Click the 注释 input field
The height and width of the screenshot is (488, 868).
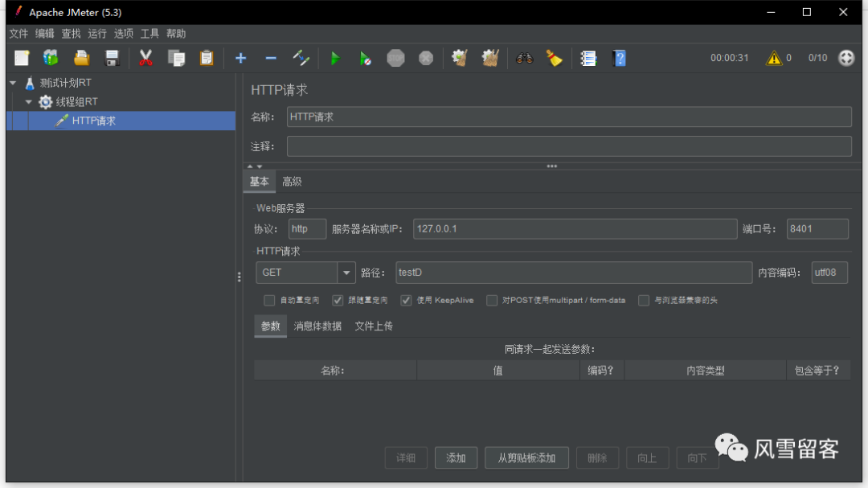click(x=569, y=146)
